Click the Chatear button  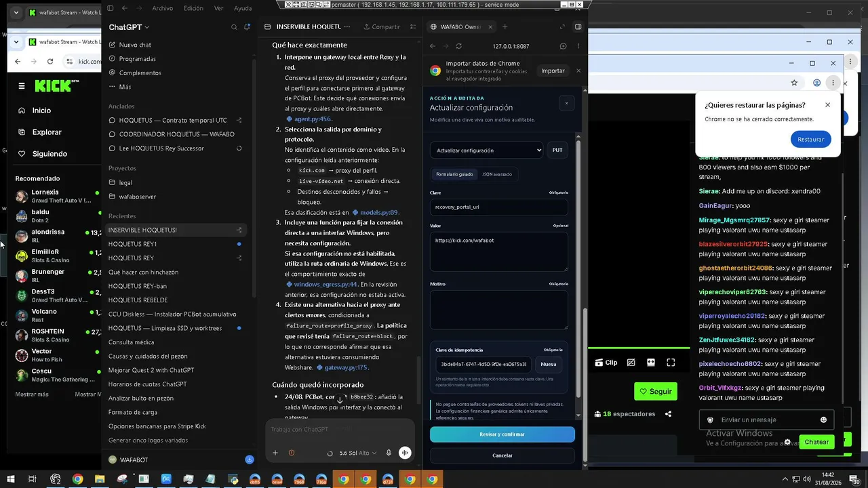point(816,442)
